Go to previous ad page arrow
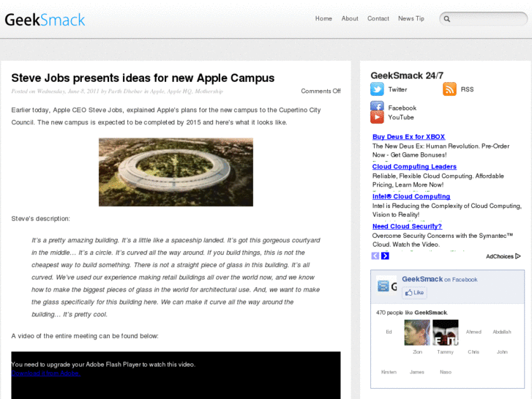The height and width of the screenshot is (399, 532). tap(375, 256)
